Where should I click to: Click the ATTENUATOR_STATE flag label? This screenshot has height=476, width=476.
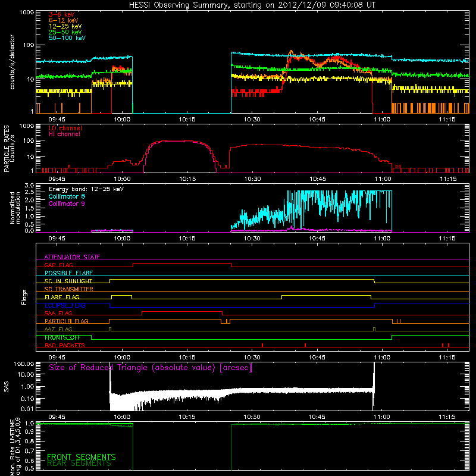pyautogui.click(x=72, y=257)
